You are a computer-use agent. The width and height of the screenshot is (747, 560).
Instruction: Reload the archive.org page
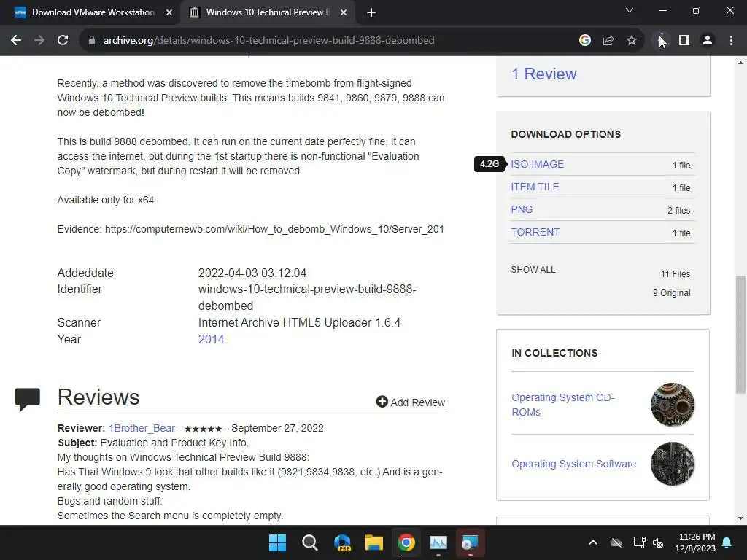[x=63, y=41]
